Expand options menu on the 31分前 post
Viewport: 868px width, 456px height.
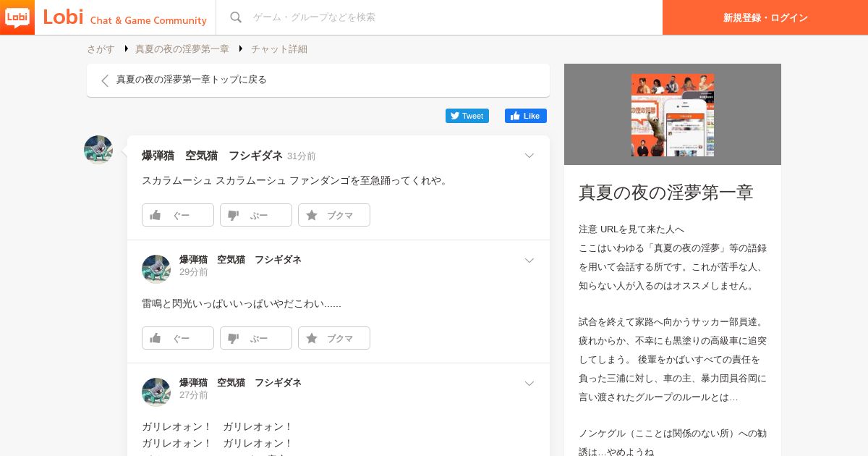coord(529,156)
